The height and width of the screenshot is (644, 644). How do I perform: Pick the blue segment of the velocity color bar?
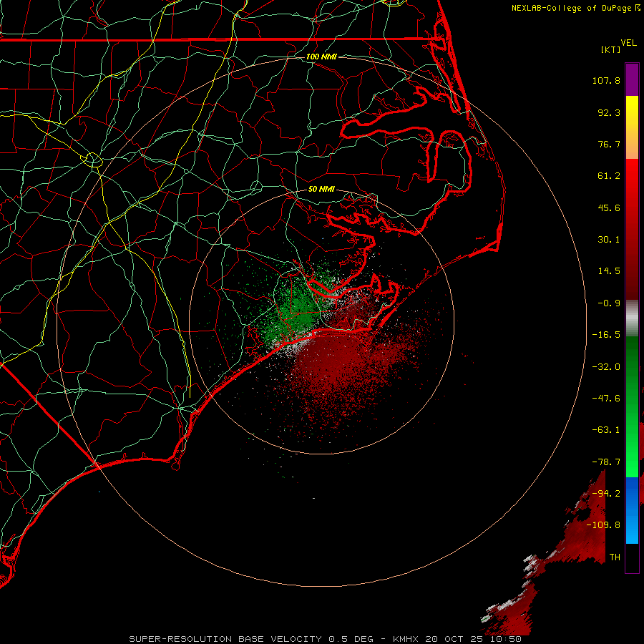(x=632, y=510)
